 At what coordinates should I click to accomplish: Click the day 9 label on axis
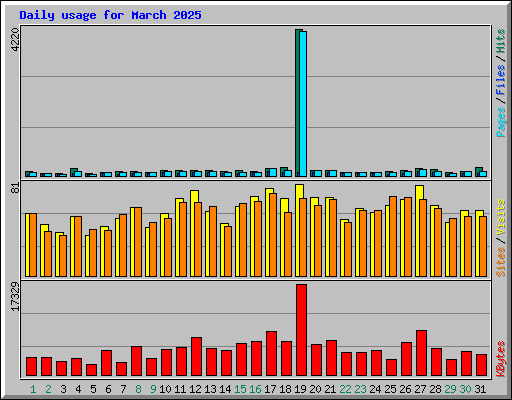pos(153,389)
